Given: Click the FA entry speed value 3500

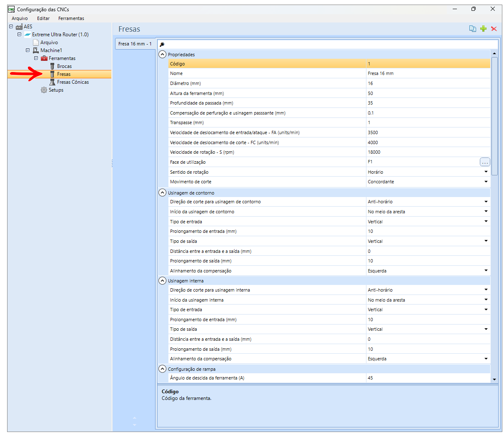Looking at the screenshot, I should coord(428,132).
